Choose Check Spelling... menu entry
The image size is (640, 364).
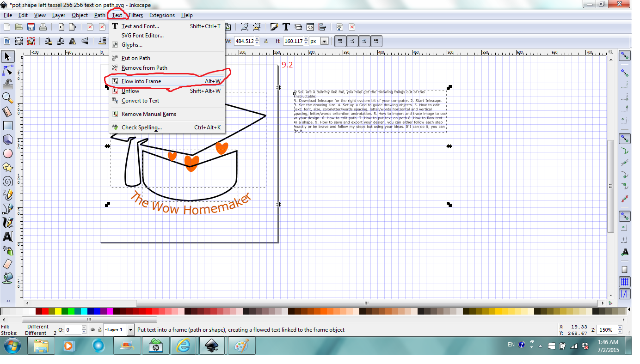(x=166, y=127)
